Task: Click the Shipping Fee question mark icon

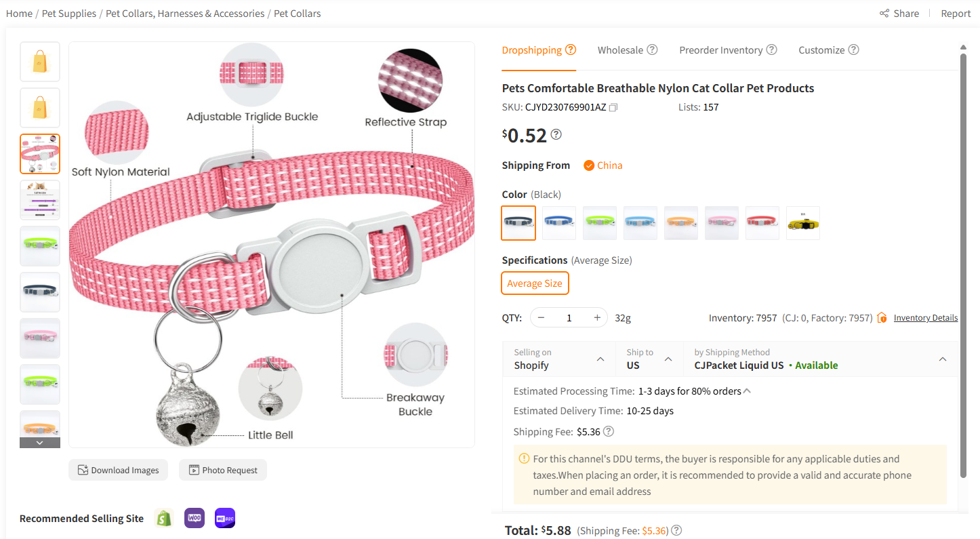Action: [x=608, y=431]
